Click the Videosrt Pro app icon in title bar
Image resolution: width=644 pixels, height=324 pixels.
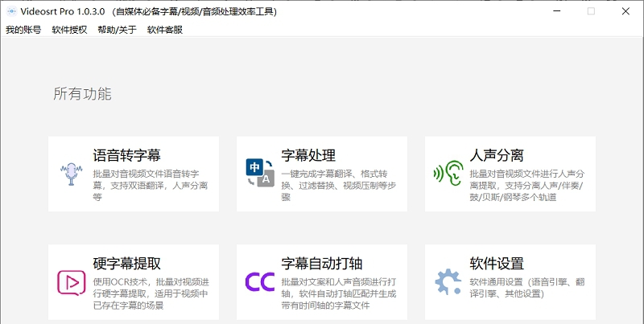(x=11, y=11)
